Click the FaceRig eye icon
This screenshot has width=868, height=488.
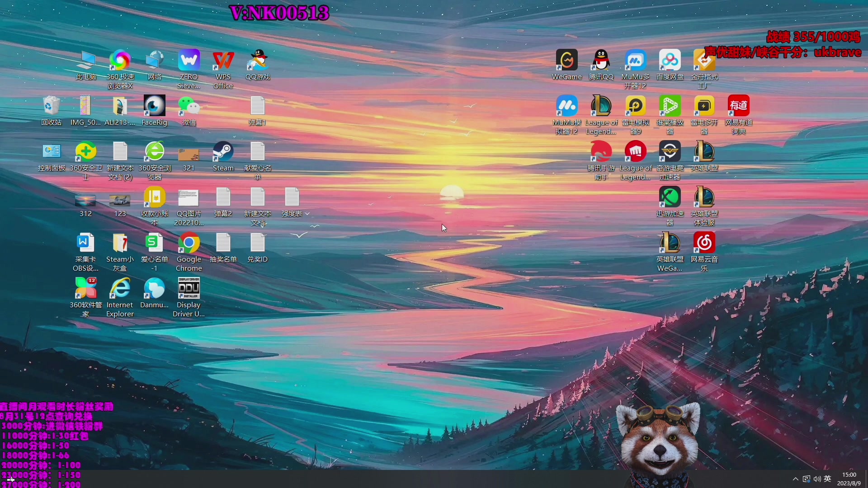pyautogui.click(x=154, y=106)
